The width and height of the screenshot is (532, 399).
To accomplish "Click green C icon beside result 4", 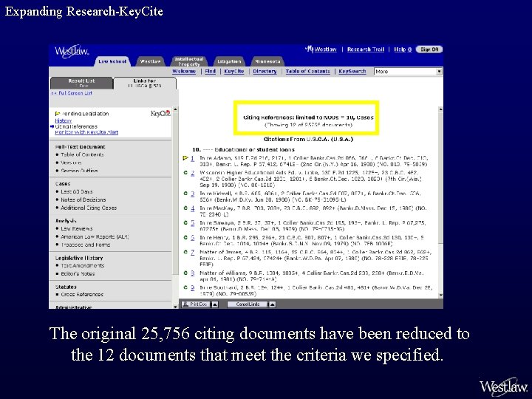I will (185, 208).
